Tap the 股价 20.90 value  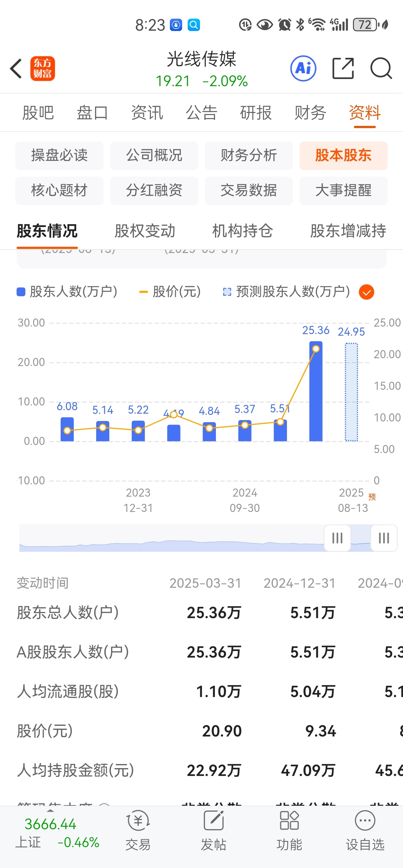[222, 731]
